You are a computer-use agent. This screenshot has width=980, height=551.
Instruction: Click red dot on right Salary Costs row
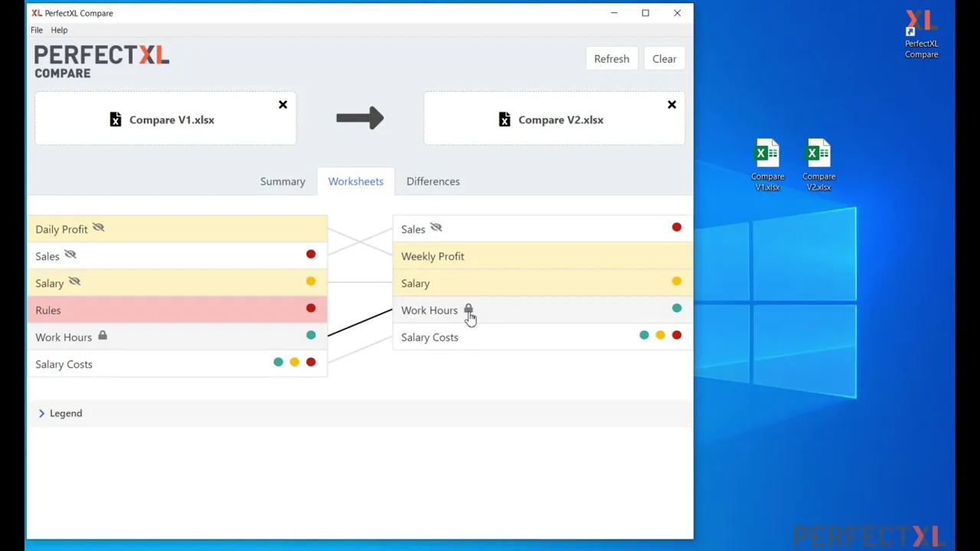[x=677, y=335]
